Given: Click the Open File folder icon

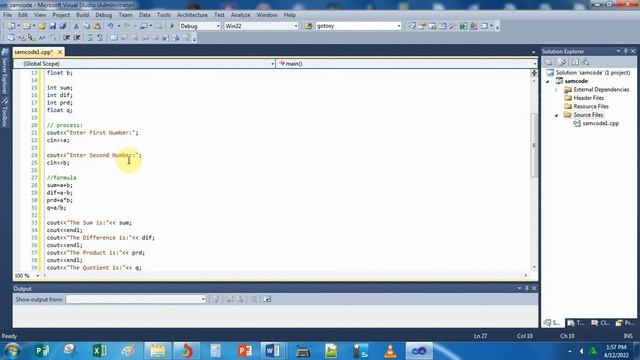Looking at the screenshot, I should click(x=42, y=26).
